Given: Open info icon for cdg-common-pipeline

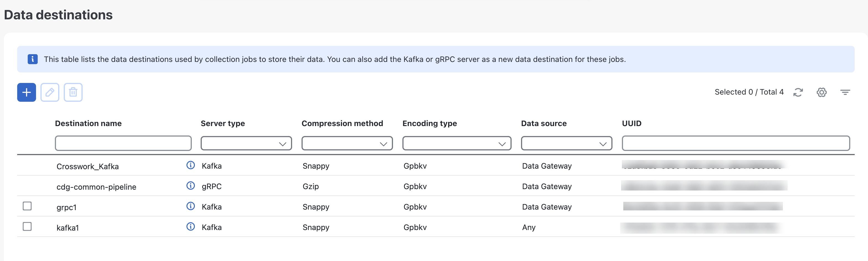Looking at the screenshot, I should click(191, 186).
